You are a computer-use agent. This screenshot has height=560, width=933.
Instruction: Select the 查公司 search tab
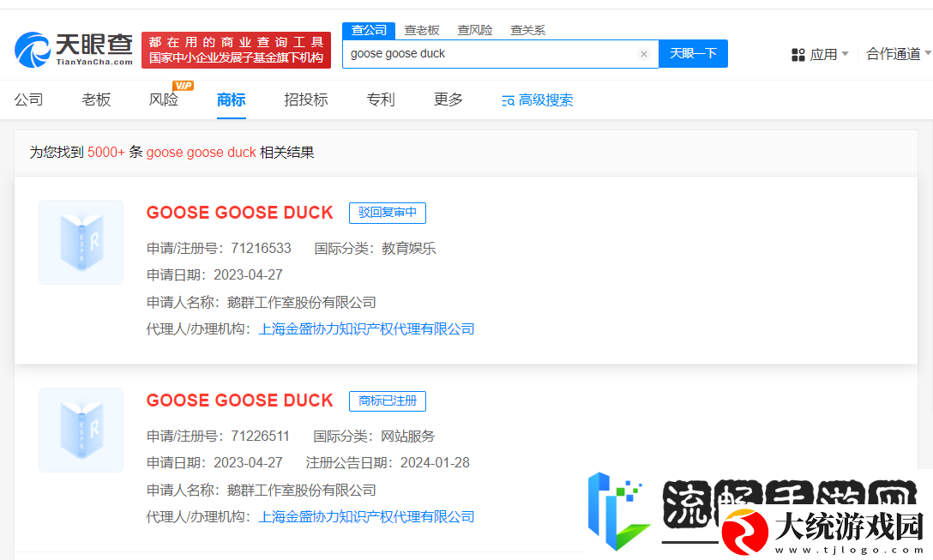369,30
